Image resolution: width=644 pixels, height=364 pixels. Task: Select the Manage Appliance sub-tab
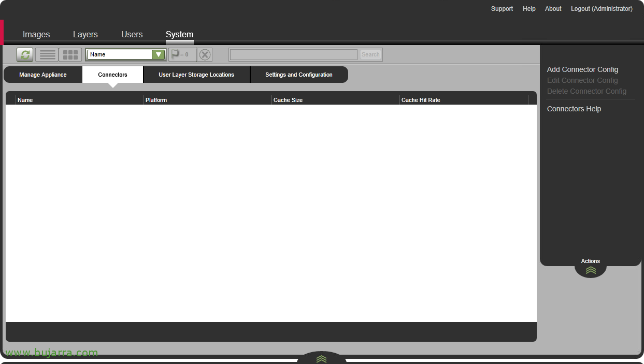point(43,75)
